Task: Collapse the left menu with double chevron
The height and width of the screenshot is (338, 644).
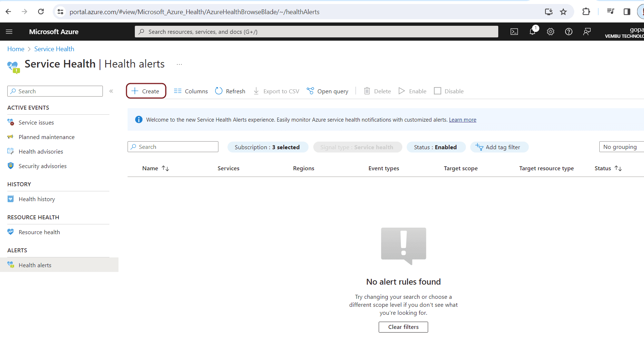Action: click(x=111, y=91)
